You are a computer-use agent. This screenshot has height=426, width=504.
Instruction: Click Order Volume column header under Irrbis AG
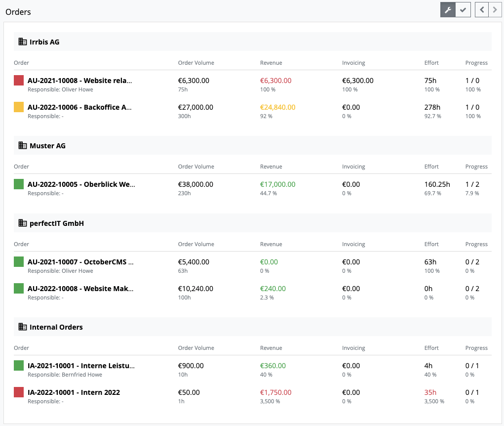[x=196, y=63]
